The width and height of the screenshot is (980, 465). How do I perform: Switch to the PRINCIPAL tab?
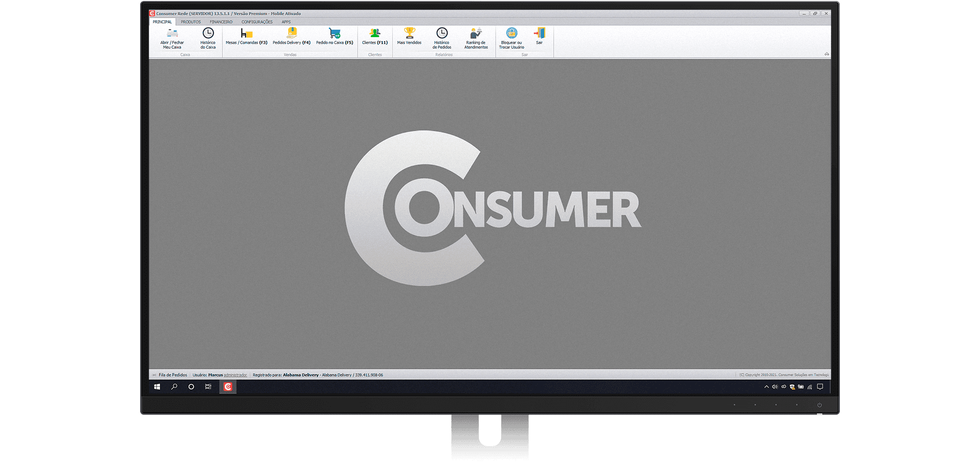coord(162,22)
